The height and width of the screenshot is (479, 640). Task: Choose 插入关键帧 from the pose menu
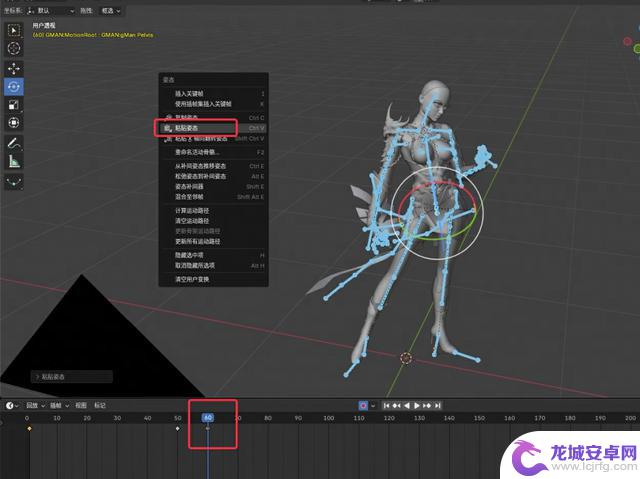pyautogui.click(x=213, y=93)
